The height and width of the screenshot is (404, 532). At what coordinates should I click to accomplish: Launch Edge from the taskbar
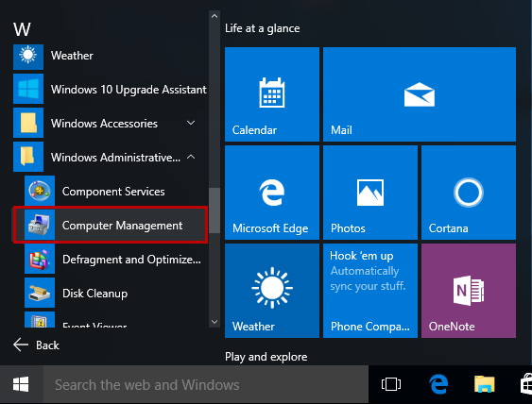(438, 385)
